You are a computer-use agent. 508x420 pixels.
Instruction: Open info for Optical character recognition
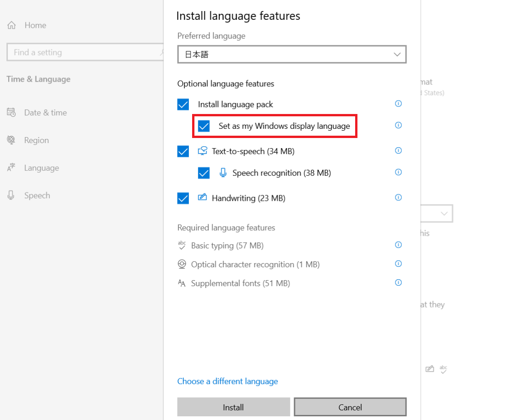tap(398, 264)
